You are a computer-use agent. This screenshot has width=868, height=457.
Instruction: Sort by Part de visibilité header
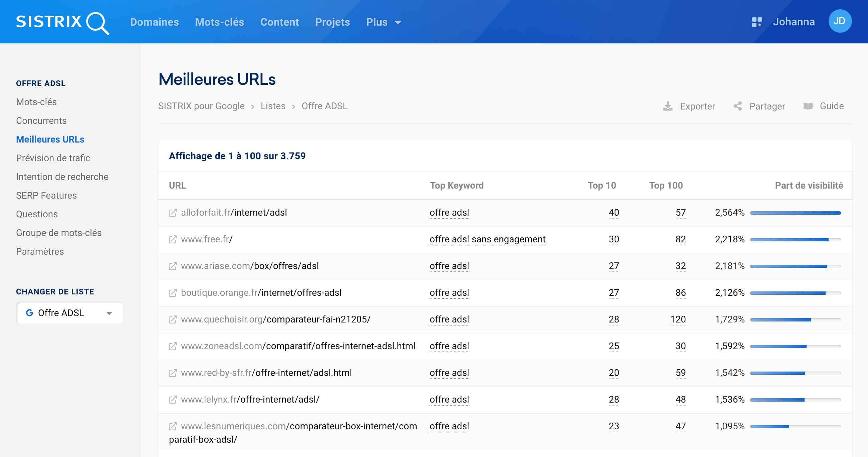(809, 185)
